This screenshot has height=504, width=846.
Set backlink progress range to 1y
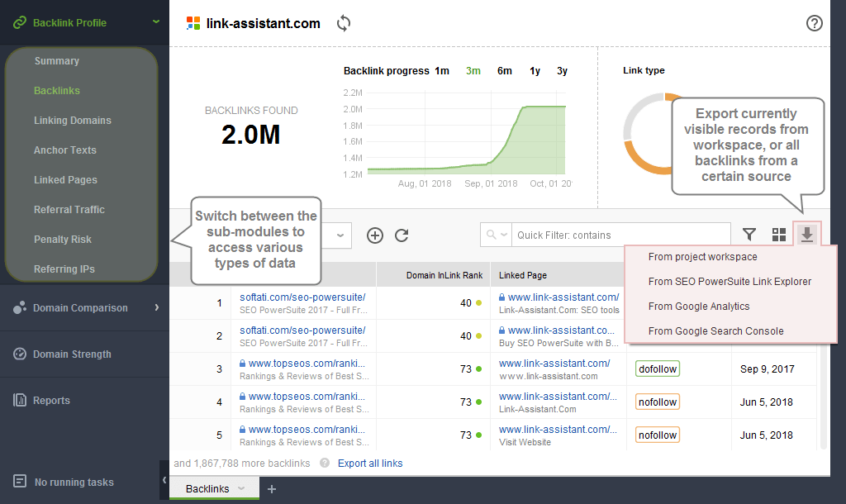click(x=535, y=71)
